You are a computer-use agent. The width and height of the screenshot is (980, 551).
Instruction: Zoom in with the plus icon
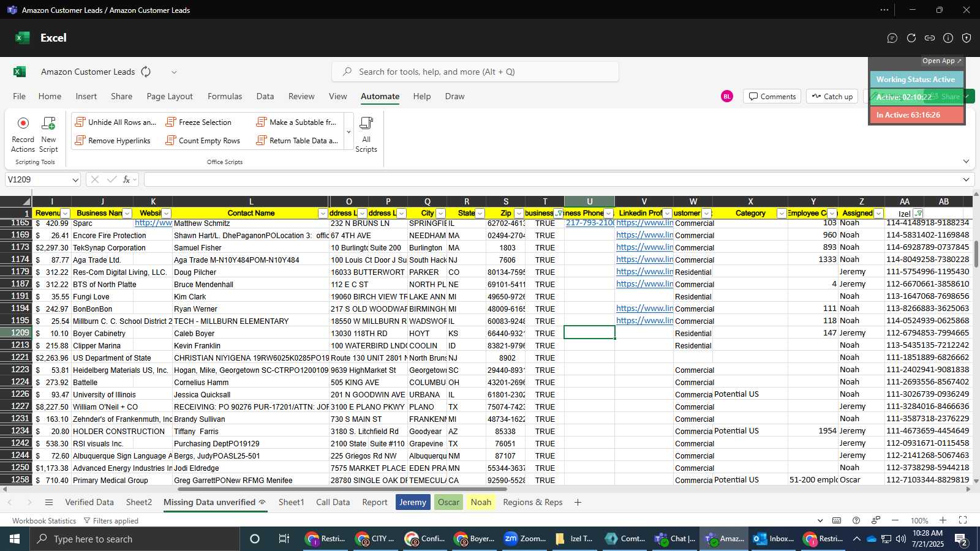tap(943, 520)
